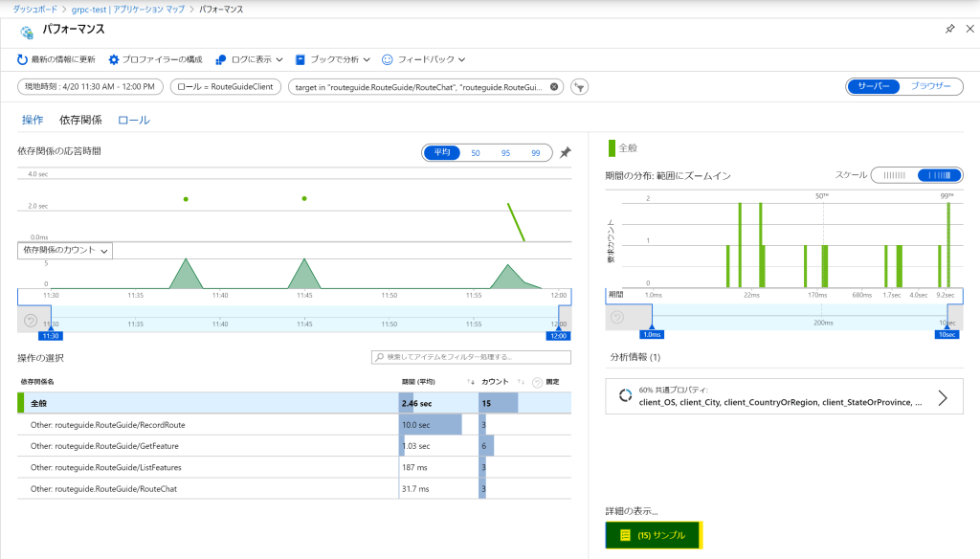Open the ロール tab
This screenshot has width=980, height=559.
[134, 121]
